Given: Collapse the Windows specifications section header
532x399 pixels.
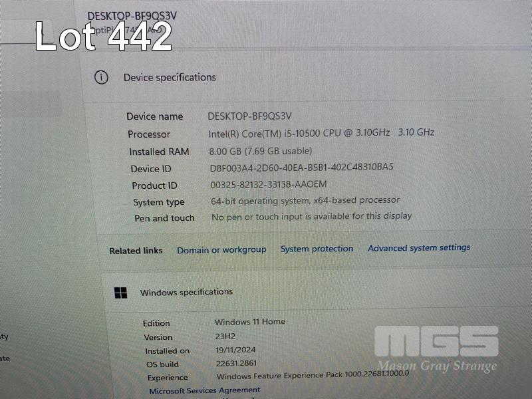Looking at the screenshot, I should coord(315,292).
